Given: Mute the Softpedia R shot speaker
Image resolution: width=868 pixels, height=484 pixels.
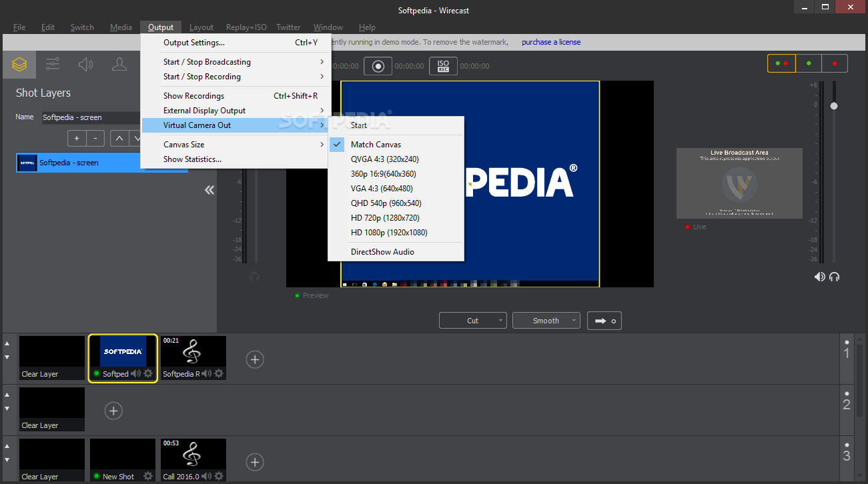Looking at the screenshot, I should pos(206,373).
